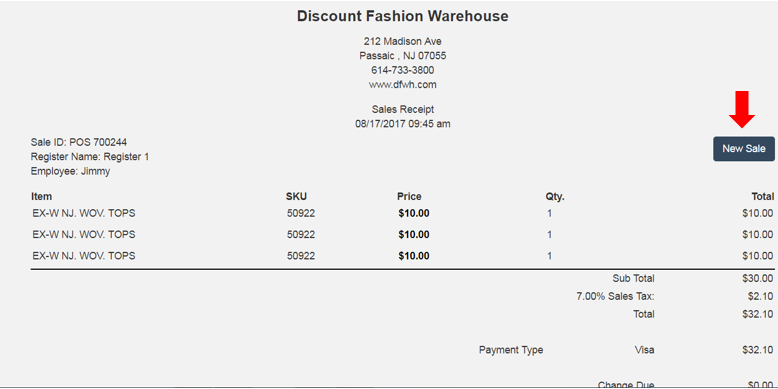Viewport: 778px width, 389px height.
Task: Click the Payment Type label
Action: click(x=511, y=350)
